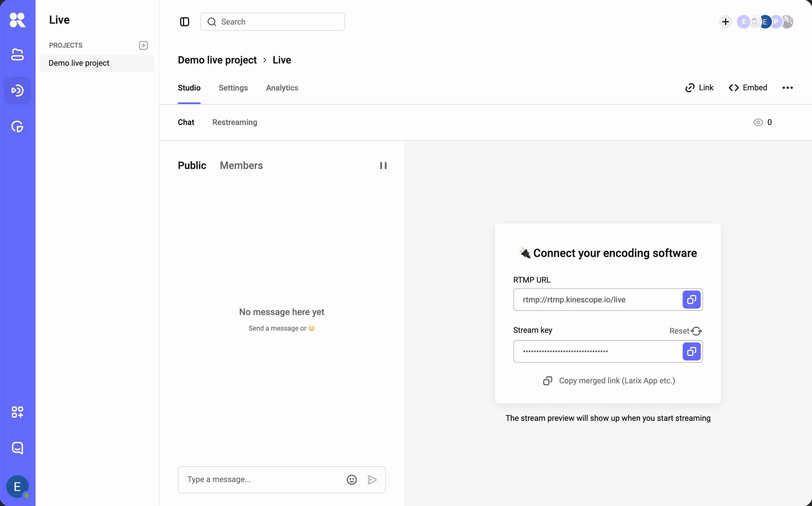The image size is (812, 506).
Task: Click the Demo live project breadcrumb
Action: click(x=217, y=60)
